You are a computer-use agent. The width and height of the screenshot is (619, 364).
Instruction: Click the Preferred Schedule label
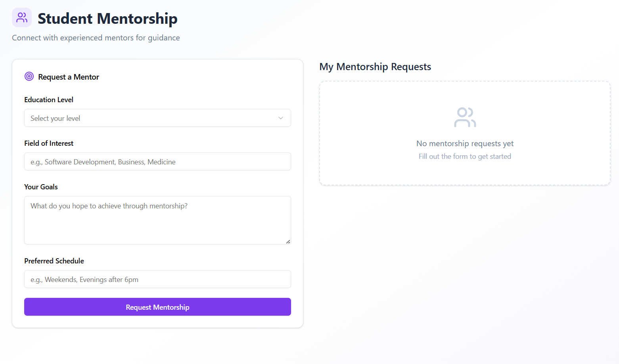click(54, 261)
